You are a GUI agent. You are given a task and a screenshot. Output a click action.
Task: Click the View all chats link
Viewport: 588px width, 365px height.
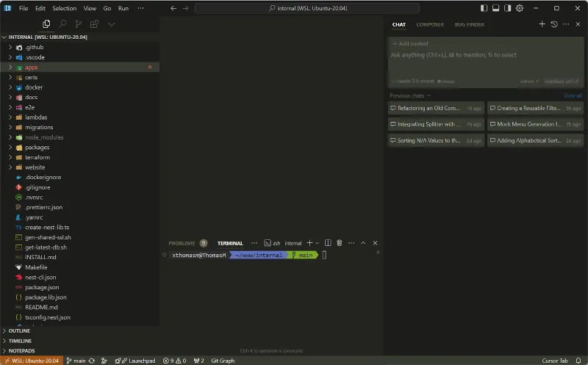tap(573, 96)
